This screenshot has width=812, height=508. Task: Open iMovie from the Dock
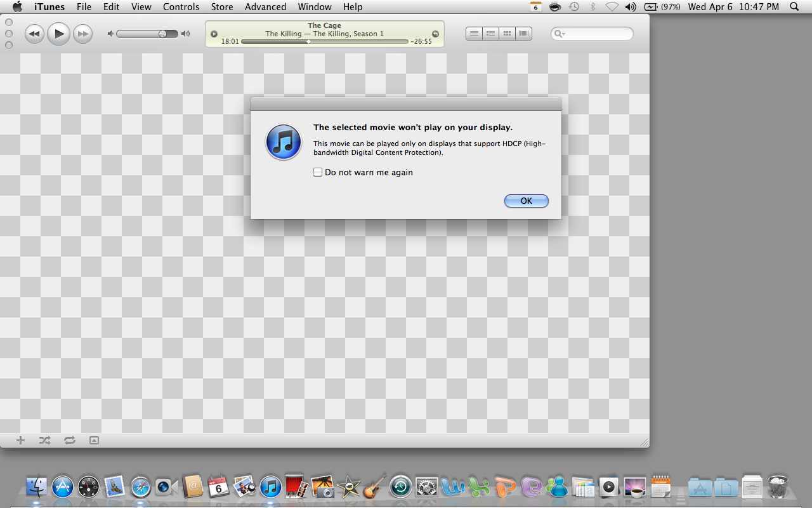(x=348, y=488)
